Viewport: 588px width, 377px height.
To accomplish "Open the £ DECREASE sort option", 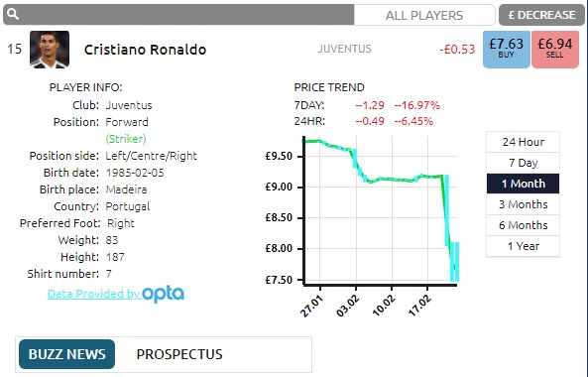I will pyautogui.click(x=541, y=15).
